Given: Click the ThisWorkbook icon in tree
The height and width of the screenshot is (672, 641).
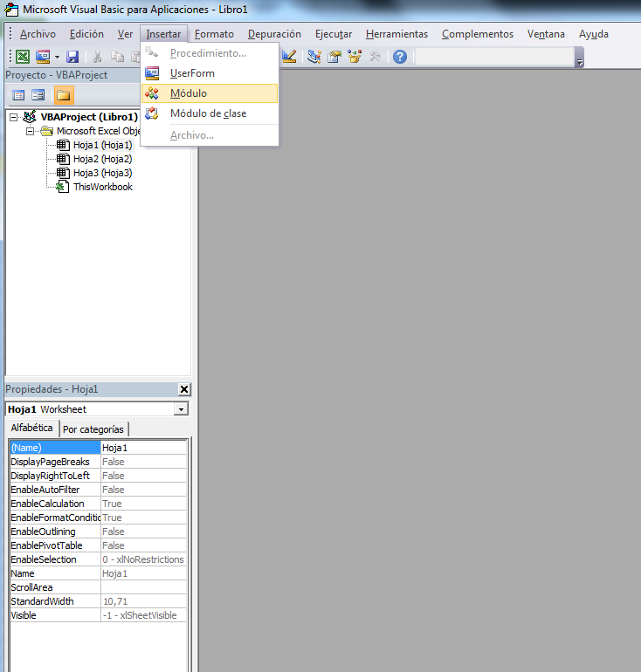Looking at the screenshot, I should click(x=63, y=187).
